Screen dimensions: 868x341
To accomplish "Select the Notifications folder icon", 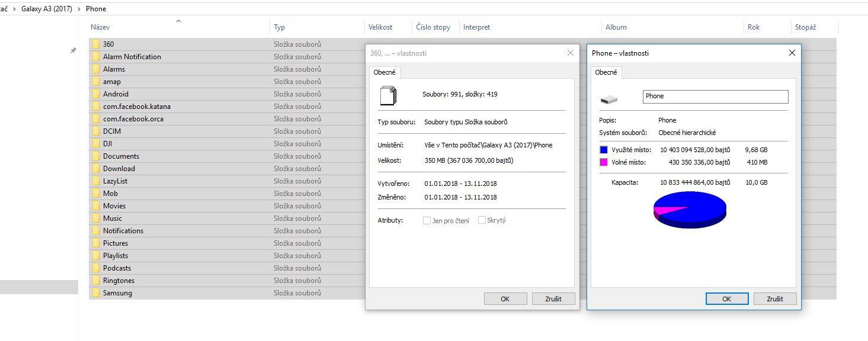I will pyautogui.click(x=95, y=231).
